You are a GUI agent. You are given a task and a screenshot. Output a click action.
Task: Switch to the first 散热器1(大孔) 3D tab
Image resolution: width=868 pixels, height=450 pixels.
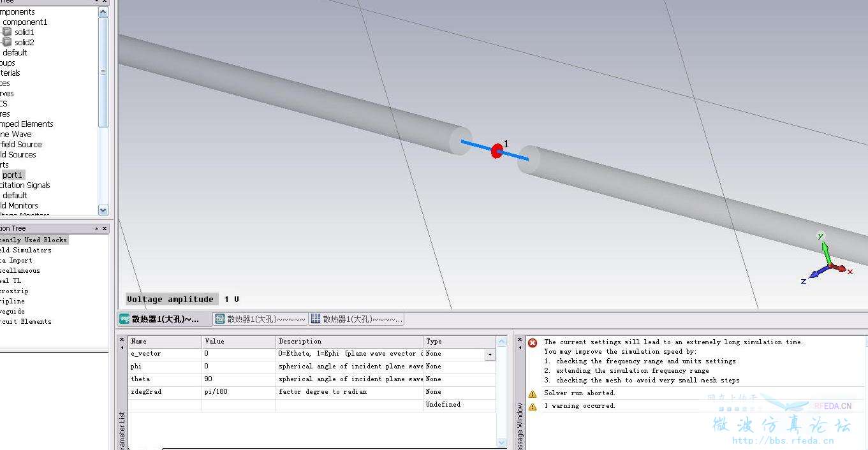click(165, 319)
